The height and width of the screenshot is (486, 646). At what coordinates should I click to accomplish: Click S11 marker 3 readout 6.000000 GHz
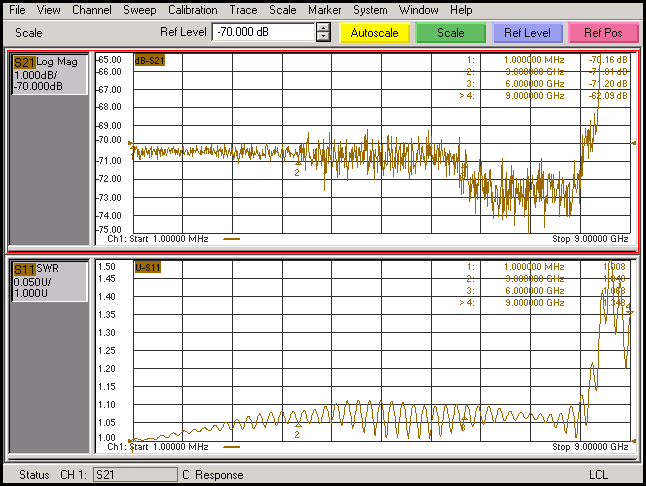535,291
